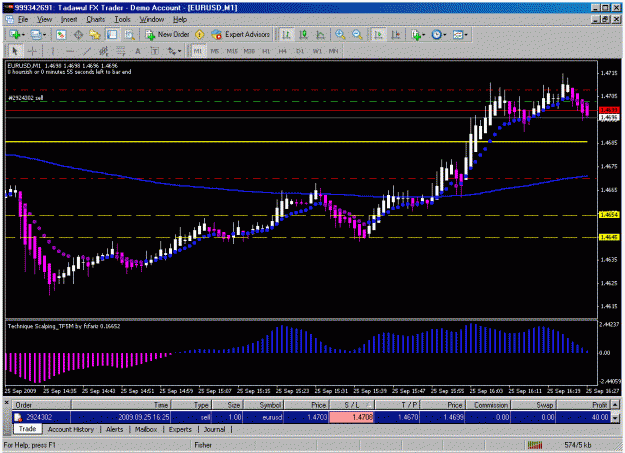
Task: Toggle the Navigator panel star icon
Action: (x=95, y=35)
